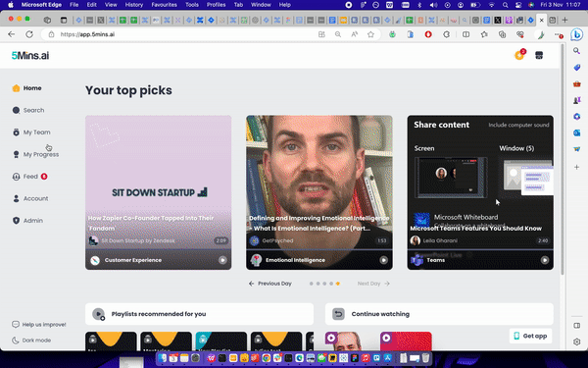This screenshot has height=368, width=588.
Task: Open the Feed section
Action: tap(29, 177)
